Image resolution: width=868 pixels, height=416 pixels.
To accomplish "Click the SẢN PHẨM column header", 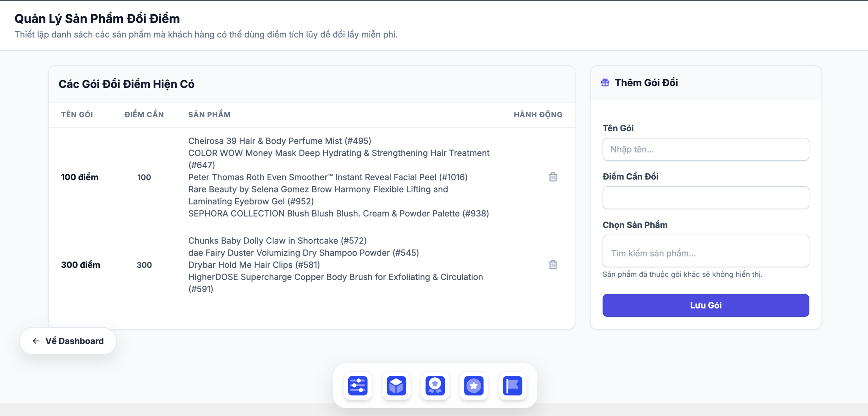I will (210, 115).
